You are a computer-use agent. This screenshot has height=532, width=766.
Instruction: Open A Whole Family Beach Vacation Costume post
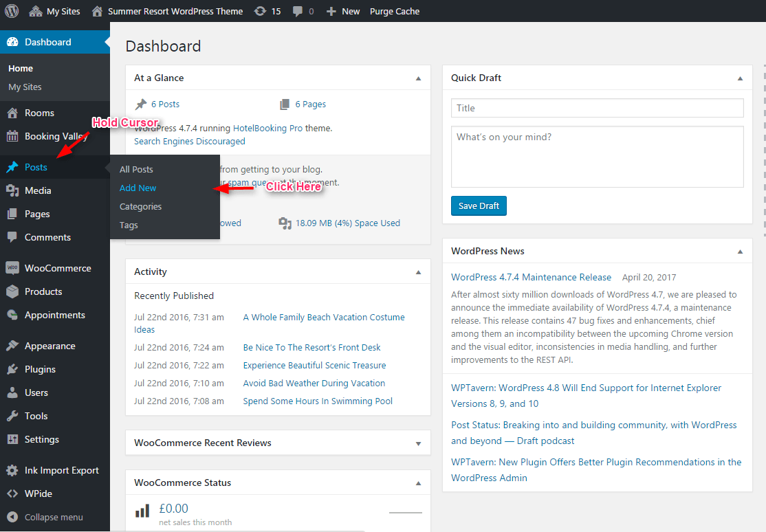pos(324,317)
